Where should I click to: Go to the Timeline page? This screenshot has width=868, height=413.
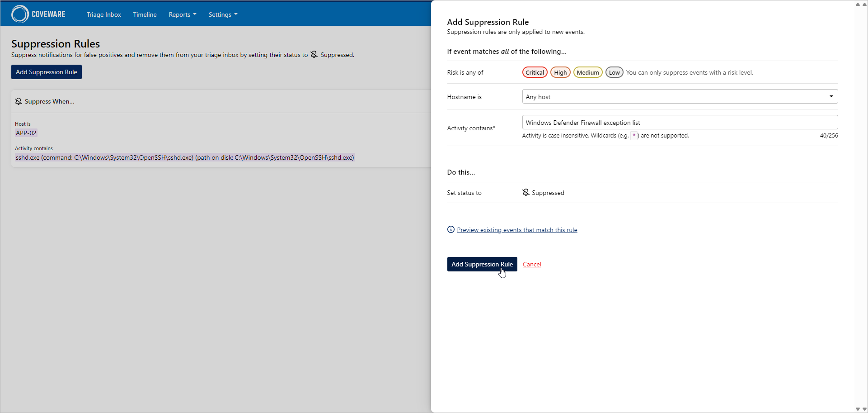click(x=145, y=14)
